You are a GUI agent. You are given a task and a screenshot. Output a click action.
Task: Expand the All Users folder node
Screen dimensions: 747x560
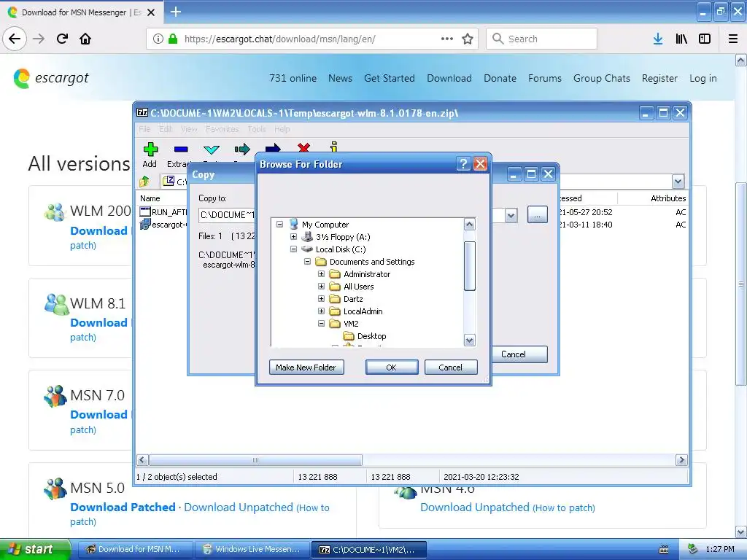point(321,286)
